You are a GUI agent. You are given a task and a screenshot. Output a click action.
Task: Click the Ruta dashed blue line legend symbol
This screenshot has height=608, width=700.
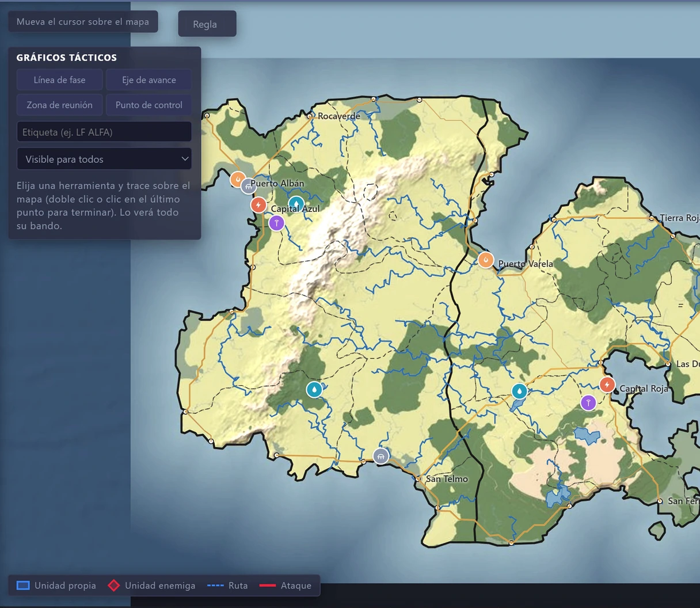(x=215, y=586)
